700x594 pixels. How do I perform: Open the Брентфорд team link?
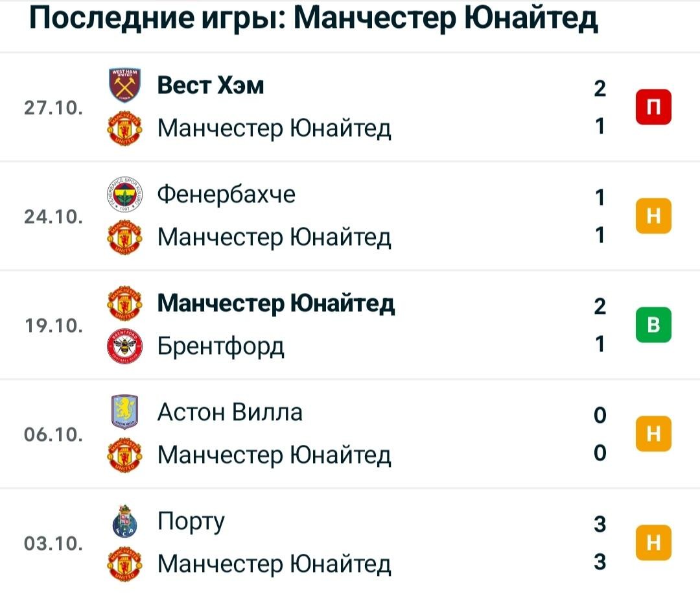tap(220, 346)
